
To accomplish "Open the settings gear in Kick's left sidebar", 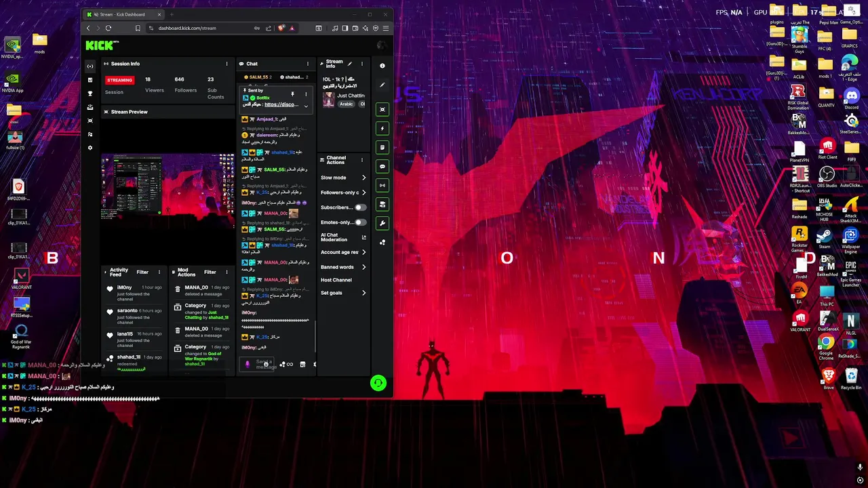I will (x=90, y=148).
